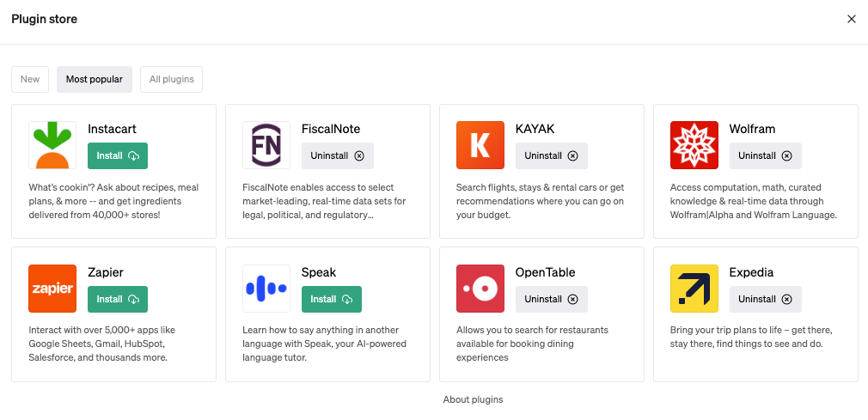Close the Plugin store dialog
The width and height of the screenshot is (868, 420).
(x=852, y=19)
